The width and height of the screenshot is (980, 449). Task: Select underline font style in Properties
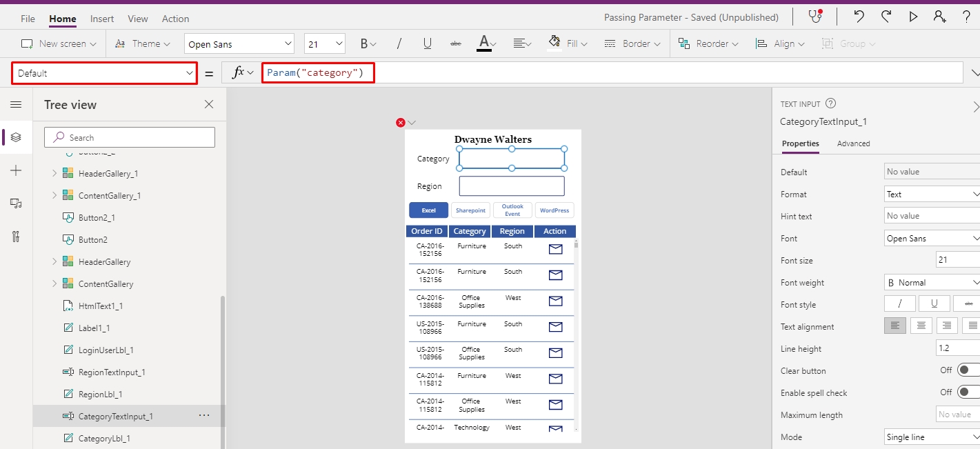pos(934,304)
